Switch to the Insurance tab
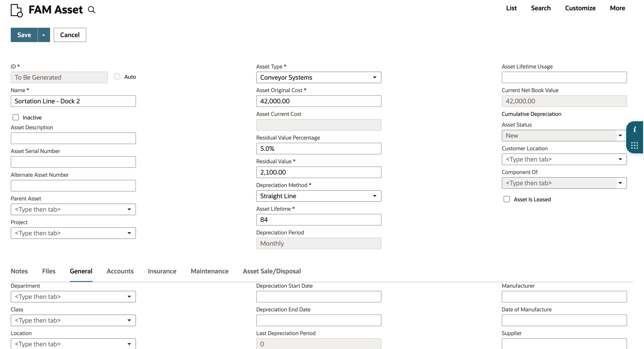Screen dimensions: 644x349 point(162,271)
